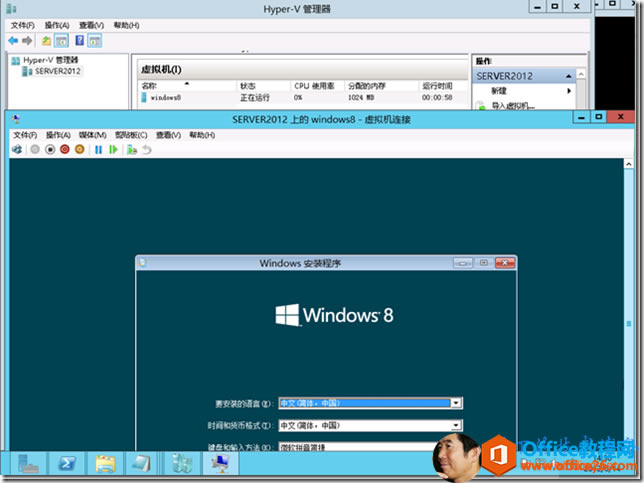The height and width of the screenshot is (483, 644).
Task: Open 文件(F) menu in Hyper-V Manager
Action: click(23, 25)
